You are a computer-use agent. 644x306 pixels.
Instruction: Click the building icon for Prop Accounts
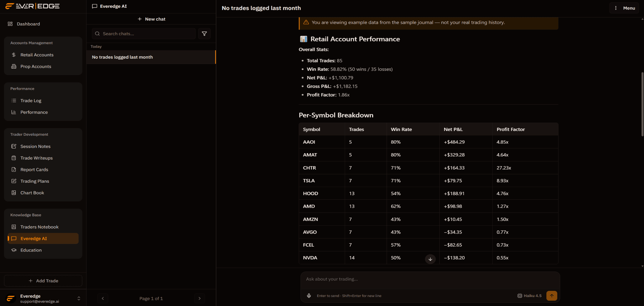14,66
